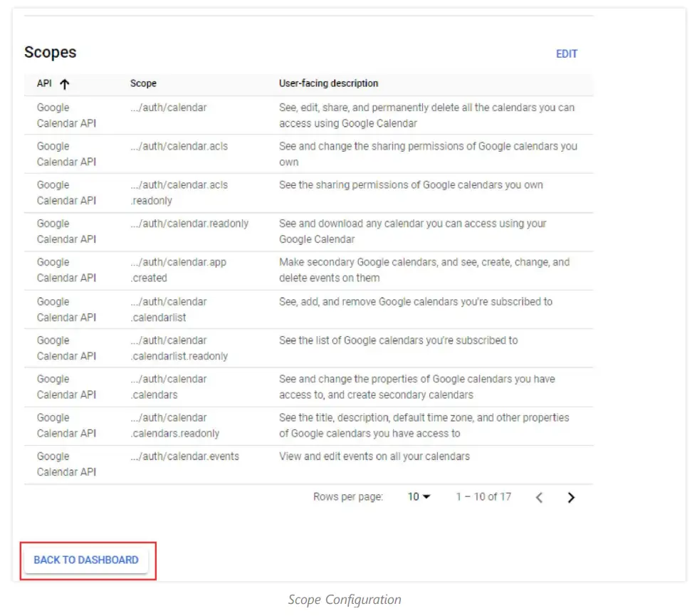Click 'See, add, and remove Google calendars' description
697x616 pixels.
click(x=416, y=301)
